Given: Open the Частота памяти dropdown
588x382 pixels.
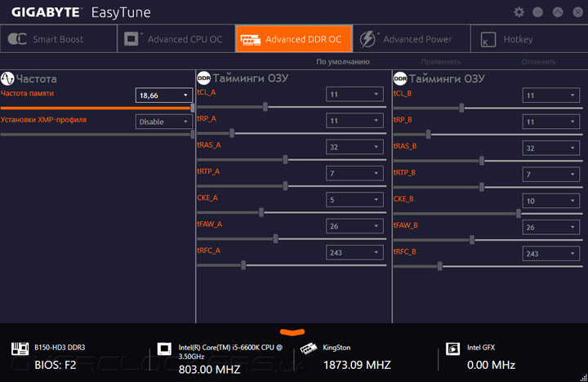Looking at the screenshot, I should pyautogui.click(x=164, y=95).
